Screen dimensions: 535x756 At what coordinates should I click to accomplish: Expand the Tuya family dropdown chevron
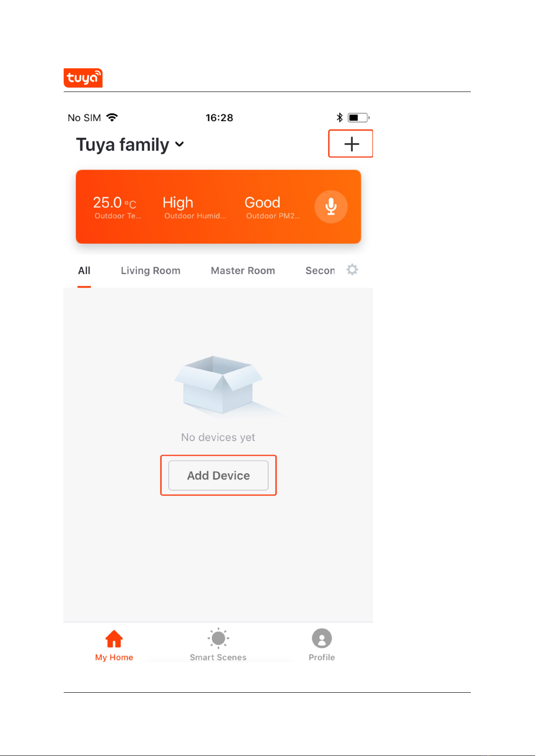point(180,144)
